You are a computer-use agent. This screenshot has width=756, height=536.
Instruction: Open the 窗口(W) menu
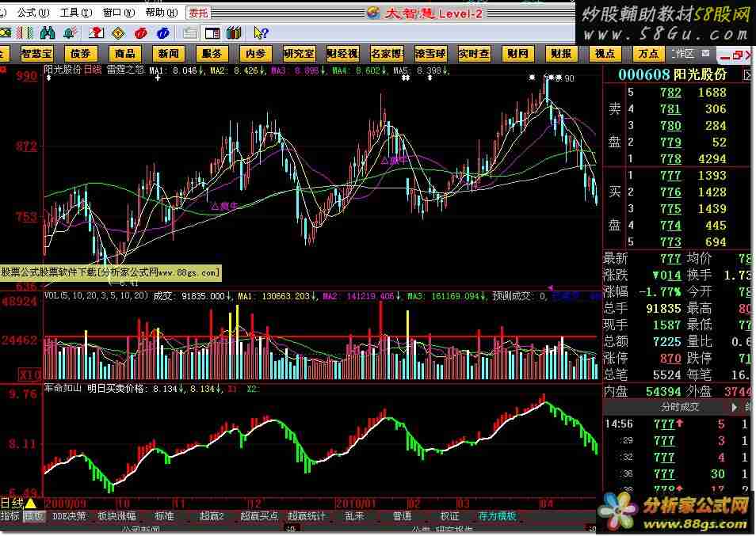119,13
